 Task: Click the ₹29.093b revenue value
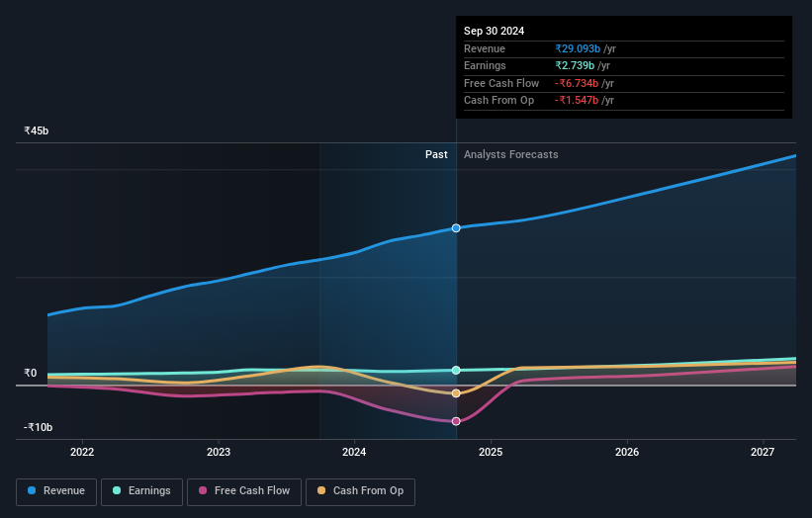(578, 48)
